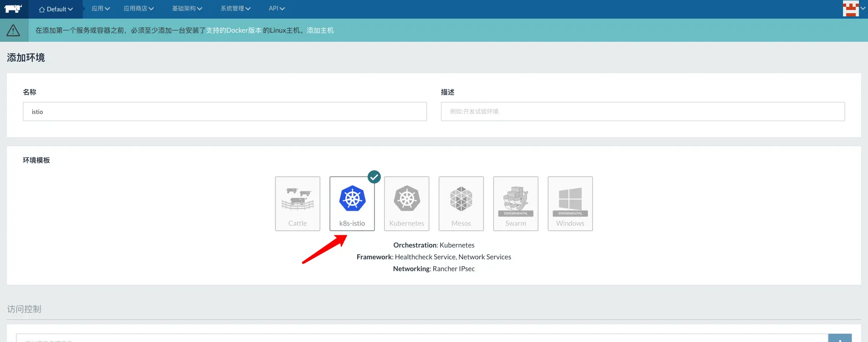Click the Orchestration: Kubernetes text
Screen dimensions: 868x342
[x=434, y=245]
